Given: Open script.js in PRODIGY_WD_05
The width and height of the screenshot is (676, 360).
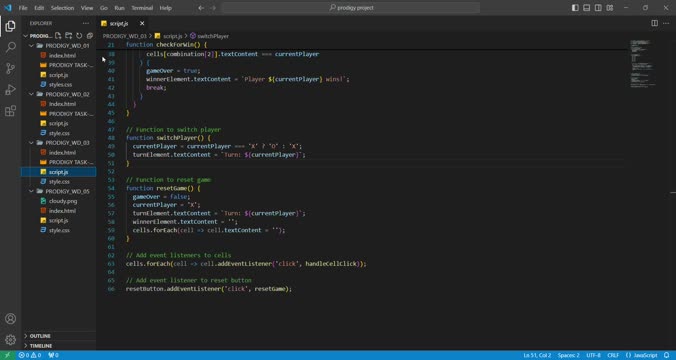Looking at the screenshot, I should pos(58,220).
